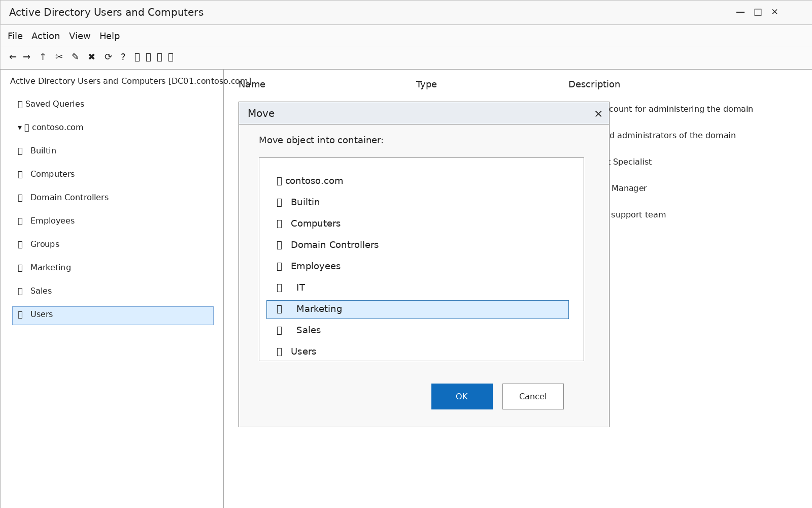Viewport: 812px width, 508px height.
Task: Select Employees in the left tree
Action: [47, 220]
